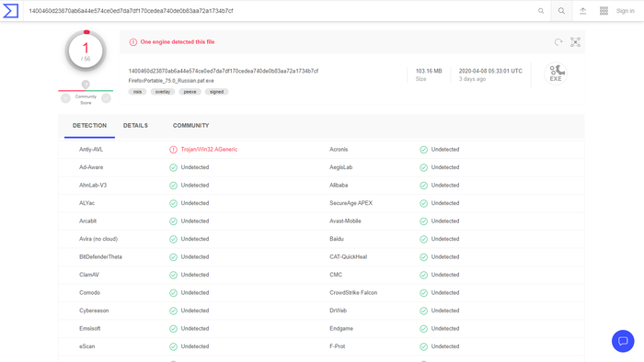Click the VirusTotal logo icon
644x362 pixels.
11,11
